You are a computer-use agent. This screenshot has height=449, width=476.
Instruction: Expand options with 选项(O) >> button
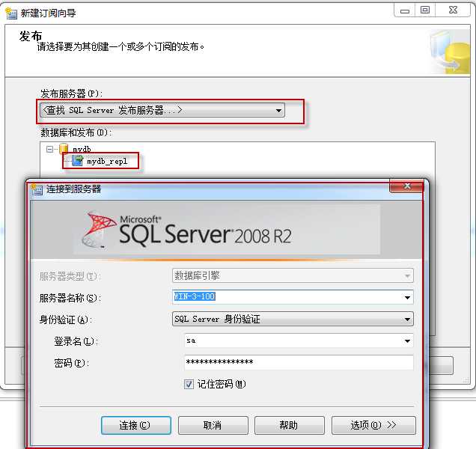click(373, 425)
